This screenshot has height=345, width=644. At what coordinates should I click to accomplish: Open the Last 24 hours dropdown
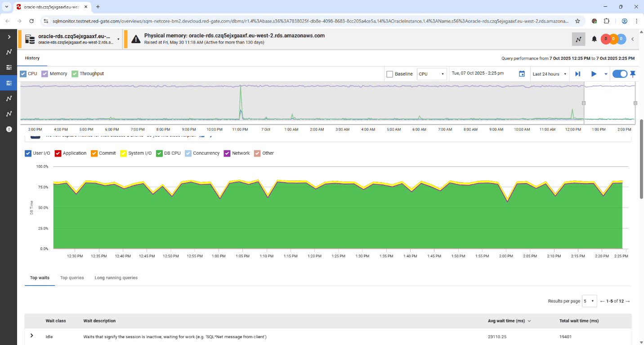coord(548,74)
